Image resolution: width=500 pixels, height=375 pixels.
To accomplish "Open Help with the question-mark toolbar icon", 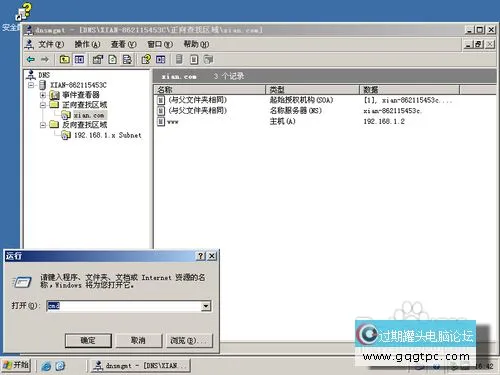I will [146, 60].
